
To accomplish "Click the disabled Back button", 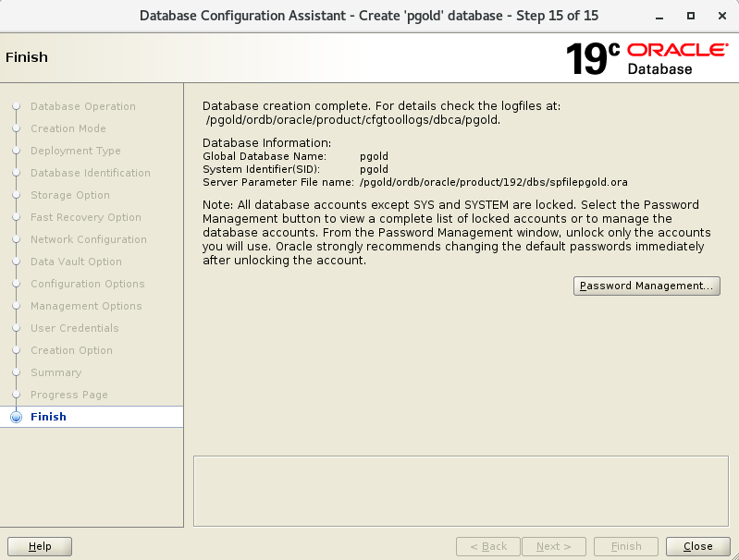I will tap(488, 546).
